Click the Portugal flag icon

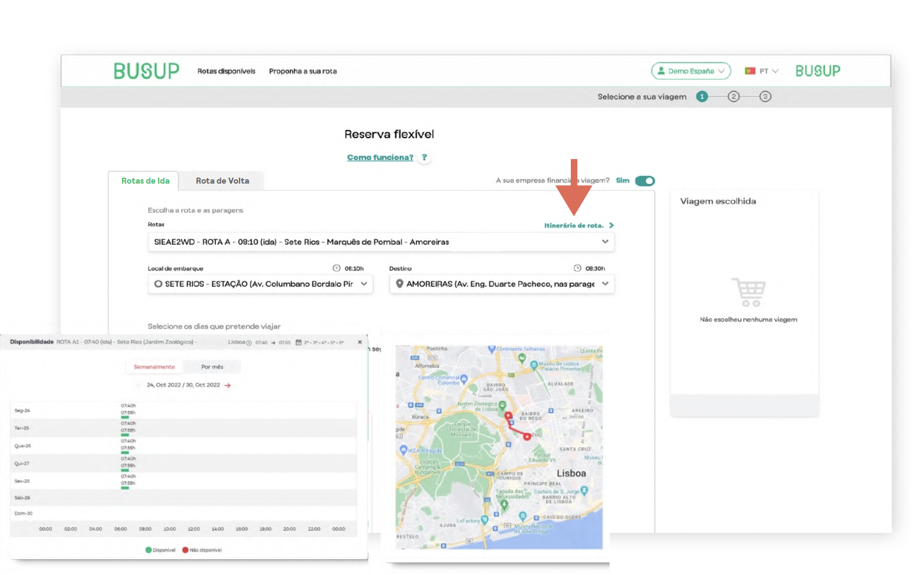(750, 71)
